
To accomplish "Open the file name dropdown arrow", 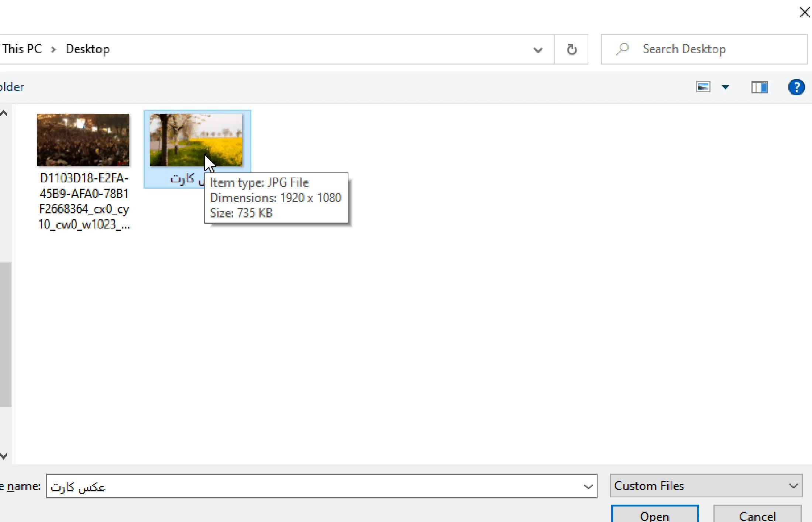I will (x=588, y=487).
